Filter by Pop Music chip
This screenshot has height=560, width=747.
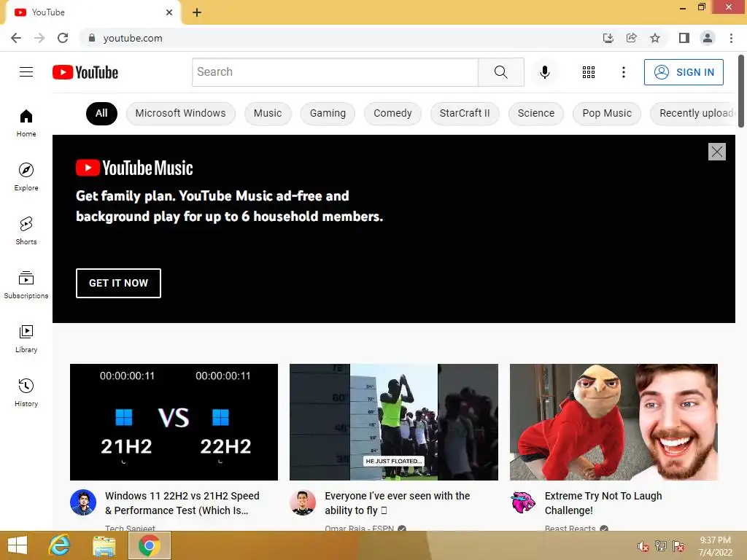pos(607,113)
